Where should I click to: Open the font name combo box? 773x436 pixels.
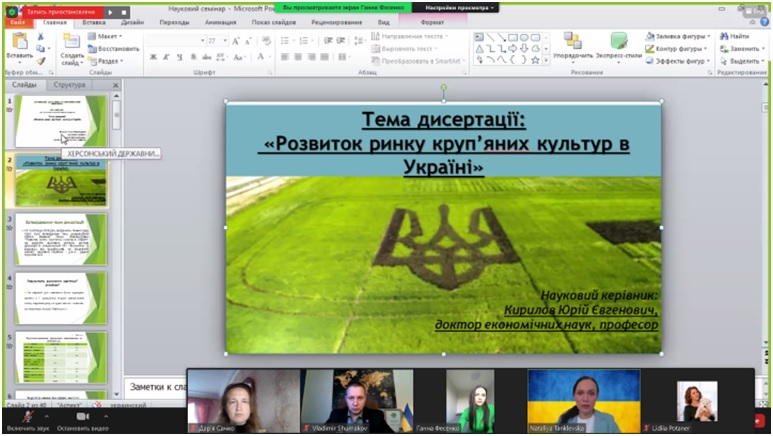pos(176,41)
